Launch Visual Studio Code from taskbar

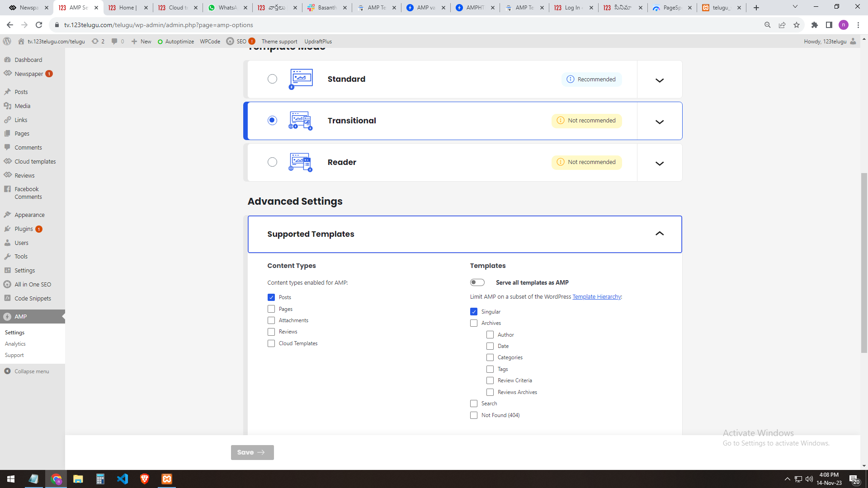coord(123,479)
